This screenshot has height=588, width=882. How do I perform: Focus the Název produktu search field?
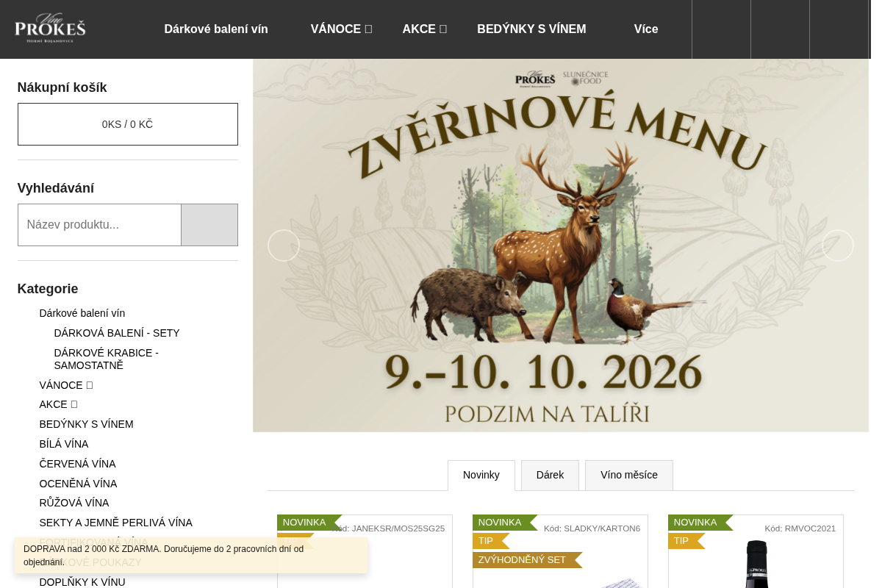99,225
